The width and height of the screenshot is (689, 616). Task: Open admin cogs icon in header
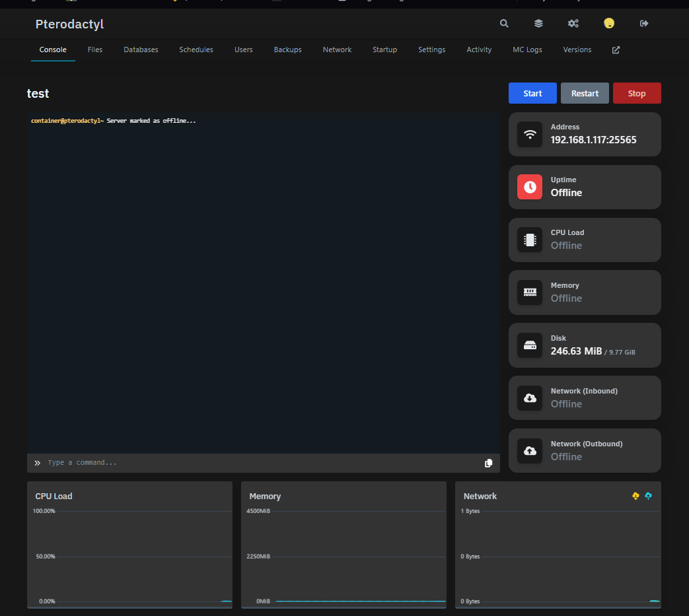(x=573, y=23)
